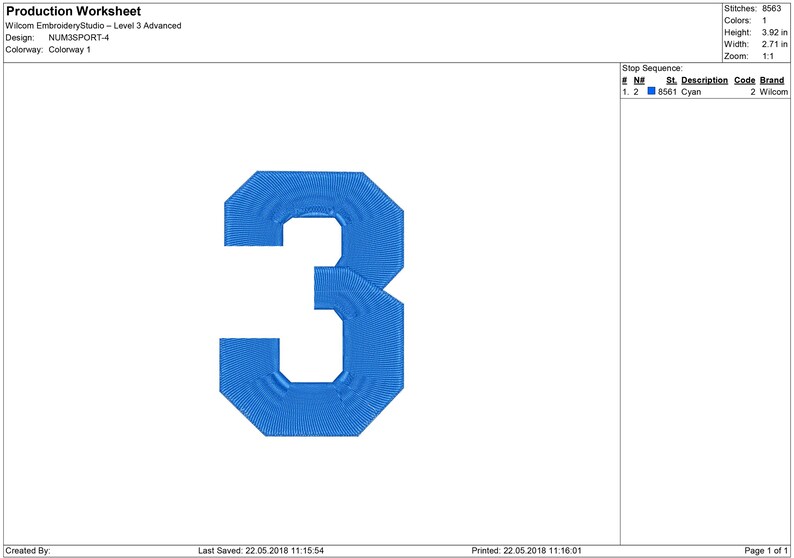Viewport: 794px width, 558px height.
Task: Click the Description column header
Action: click(x=704, y=80)
